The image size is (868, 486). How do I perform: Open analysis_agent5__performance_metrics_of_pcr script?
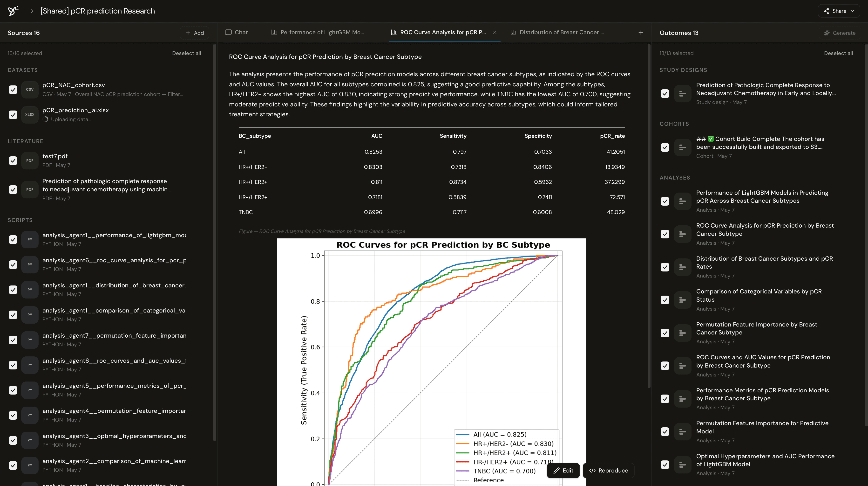point(114,390)
